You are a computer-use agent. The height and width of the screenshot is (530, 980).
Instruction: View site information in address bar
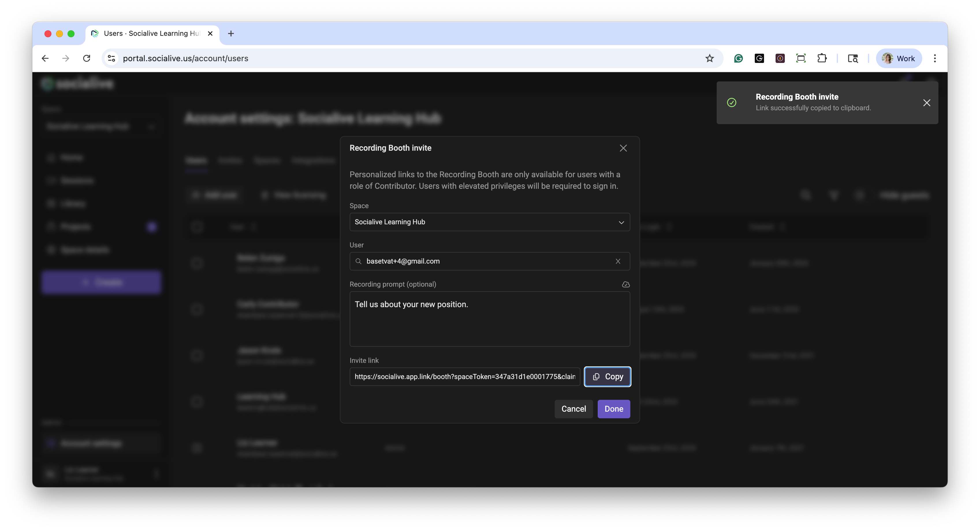111,58
